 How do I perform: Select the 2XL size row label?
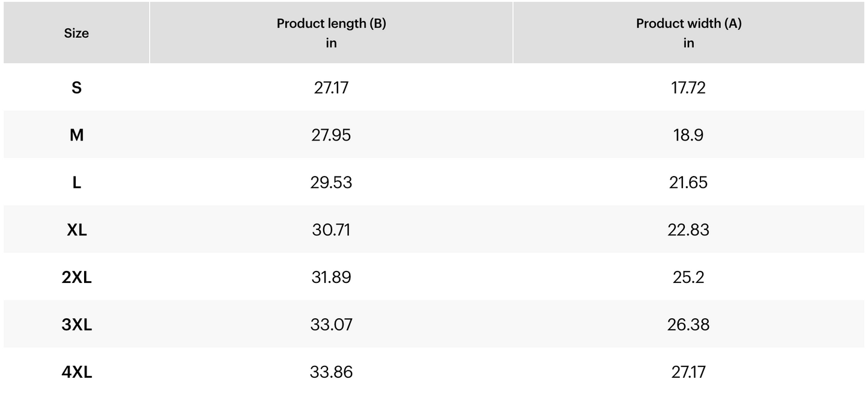click(76, 277)
